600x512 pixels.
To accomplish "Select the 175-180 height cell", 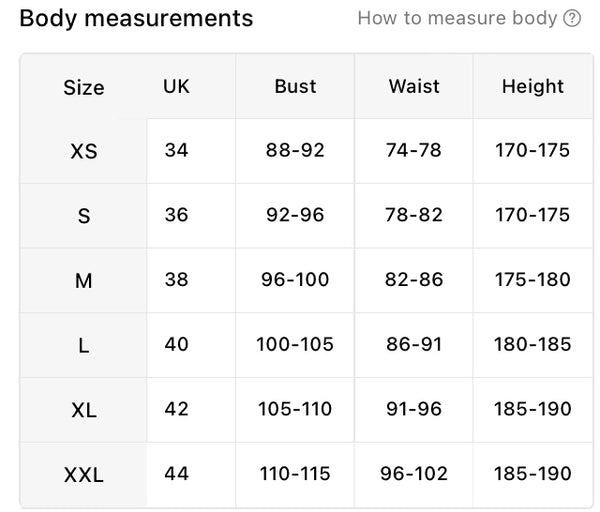I will tap(533, 280).
